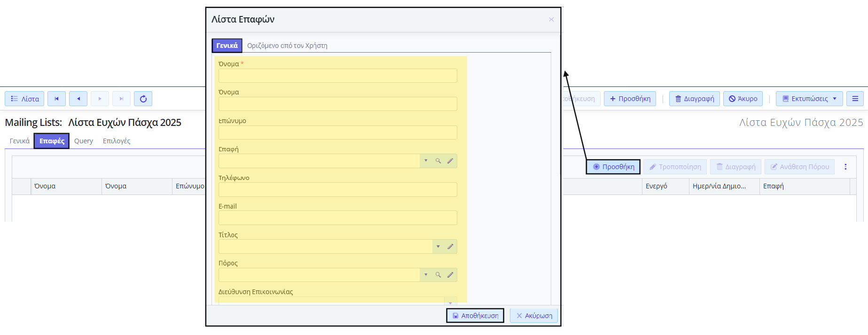Click the Προσθήκη button in contacts grid
Image resolution: width=868 pixels, height=335 pixels.
coord(613,167)
